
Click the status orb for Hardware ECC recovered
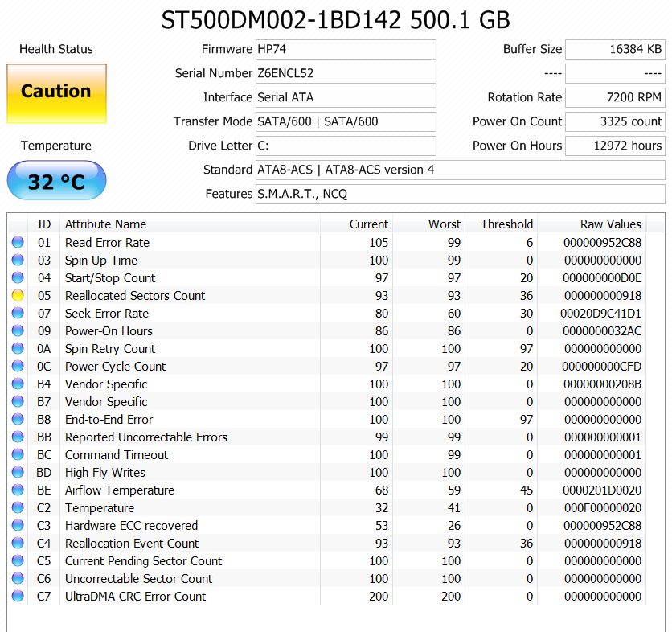click(x=18, y=526)
